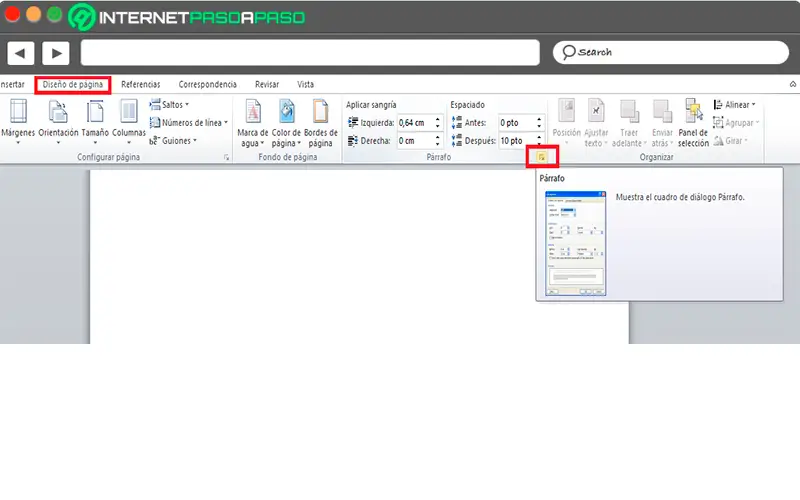Switch to the Insertar tab
800x500 pixels.
pos(12,84)
